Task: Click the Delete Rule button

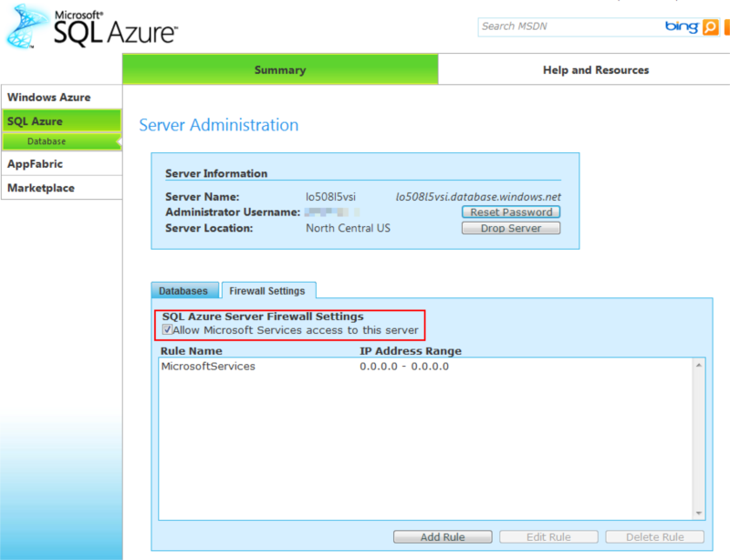Action: click(x=654, y=536)
